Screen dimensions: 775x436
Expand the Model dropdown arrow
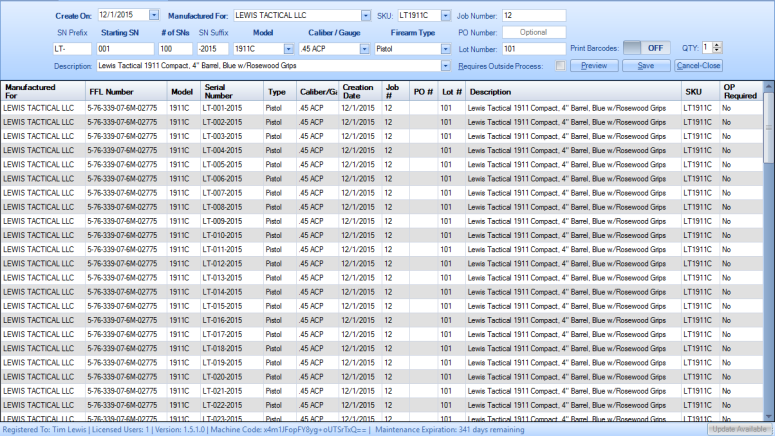pos(288,49)
